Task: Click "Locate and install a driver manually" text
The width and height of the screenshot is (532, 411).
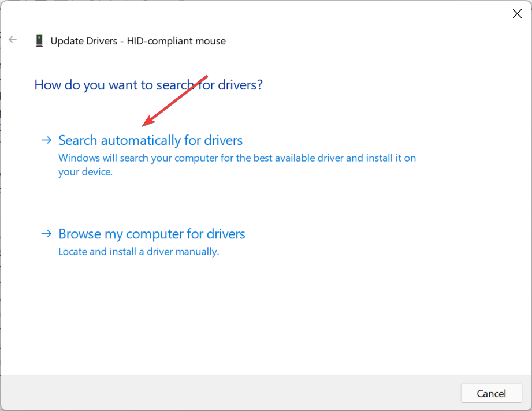Action: point(139,252)
